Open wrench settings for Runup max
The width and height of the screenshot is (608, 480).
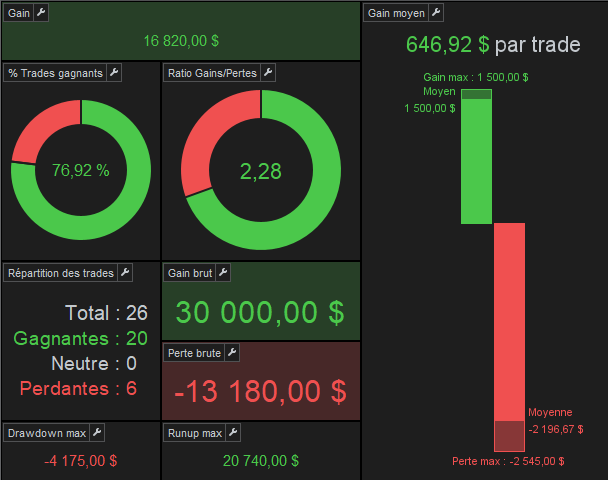(233, 432)
